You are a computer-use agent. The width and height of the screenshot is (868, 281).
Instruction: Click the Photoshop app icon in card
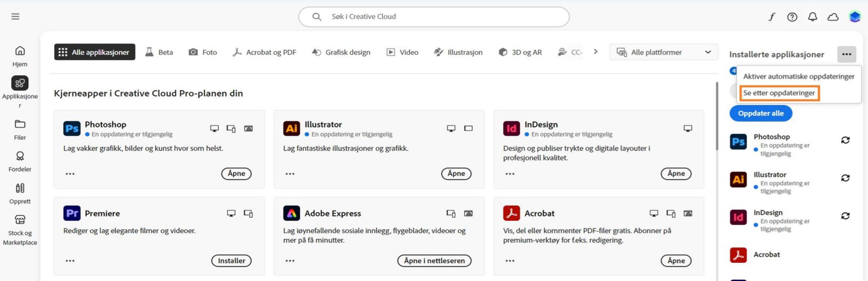tap(72, 129)
